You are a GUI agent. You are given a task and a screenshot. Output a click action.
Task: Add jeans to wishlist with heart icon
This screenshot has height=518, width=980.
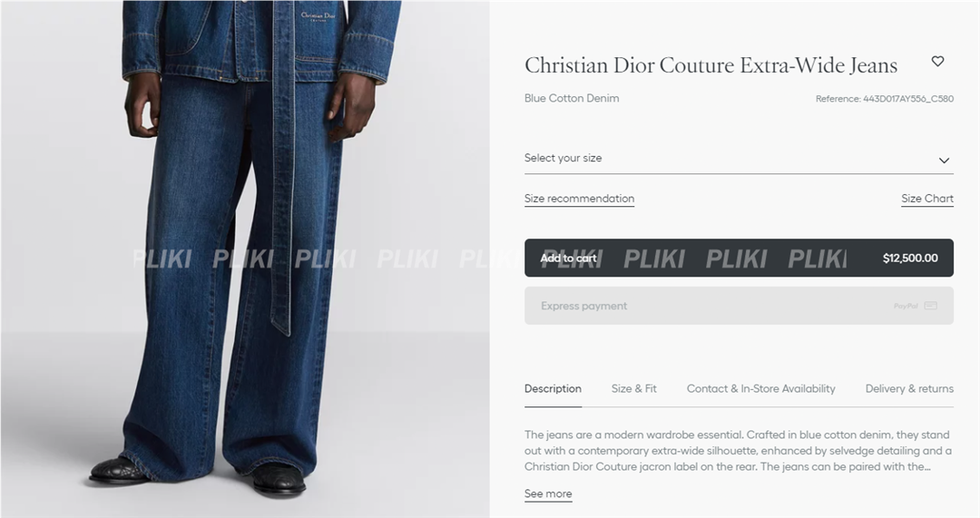click(x=937, y=62)
